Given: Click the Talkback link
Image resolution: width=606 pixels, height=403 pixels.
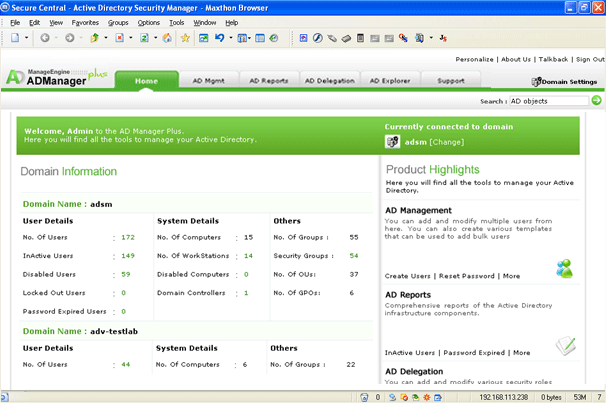Looking at the screenshot, I should (553, 59).
